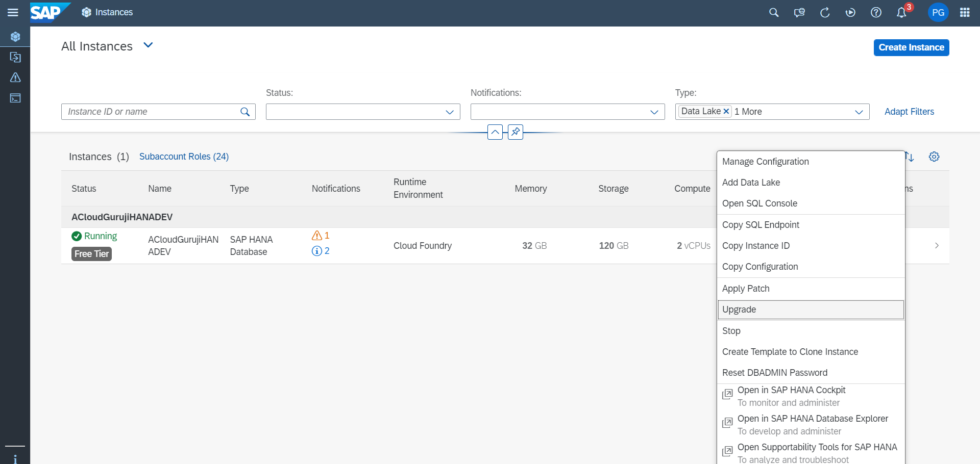Image resolution: width=980 pixels, height=464 pixels.
Task: Open the hamburger navigation menu
Action: [13, 12]
